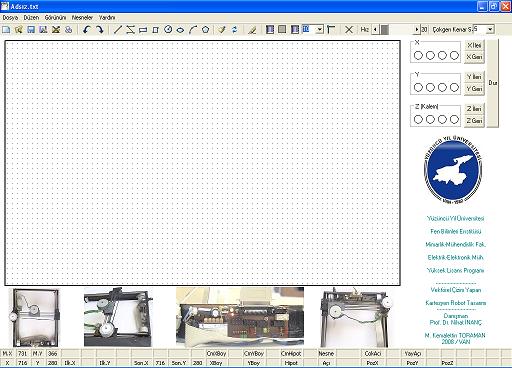Image resolution: width=512 pixels, height=368 pixels.
Task: Click the Z İleri button
Action: [474, 109]
